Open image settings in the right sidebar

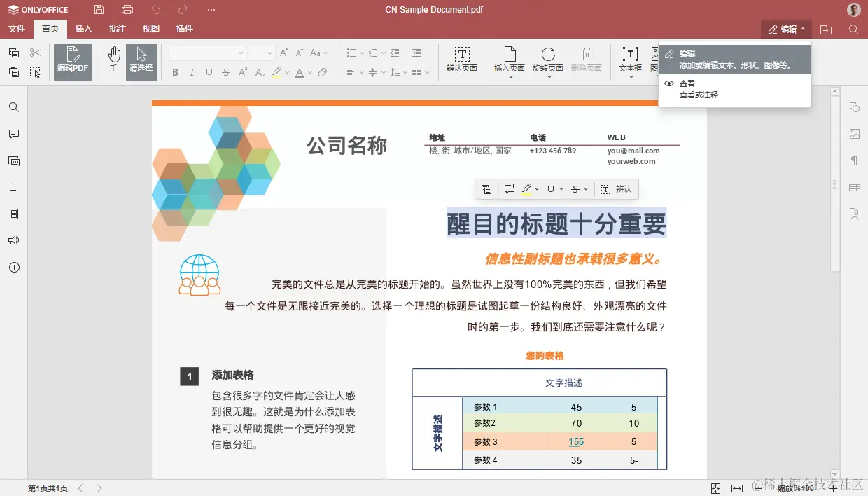(x=855, y=134)
